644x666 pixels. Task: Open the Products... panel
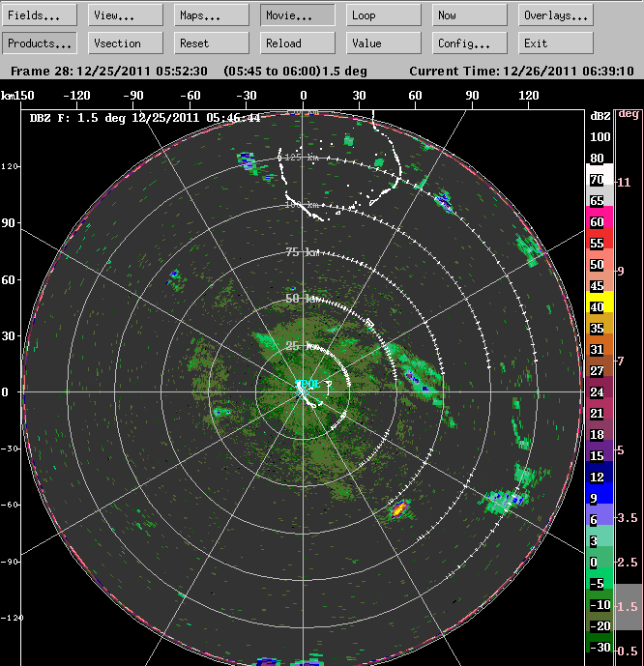pyautogui.click(x=40, y=43)
